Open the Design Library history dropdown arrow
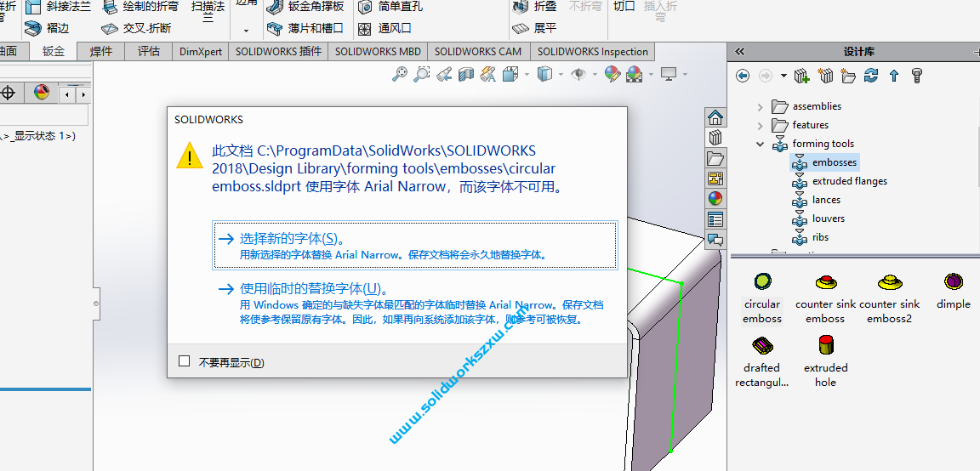This screenshot has width=980, height=471. (783, 76)
